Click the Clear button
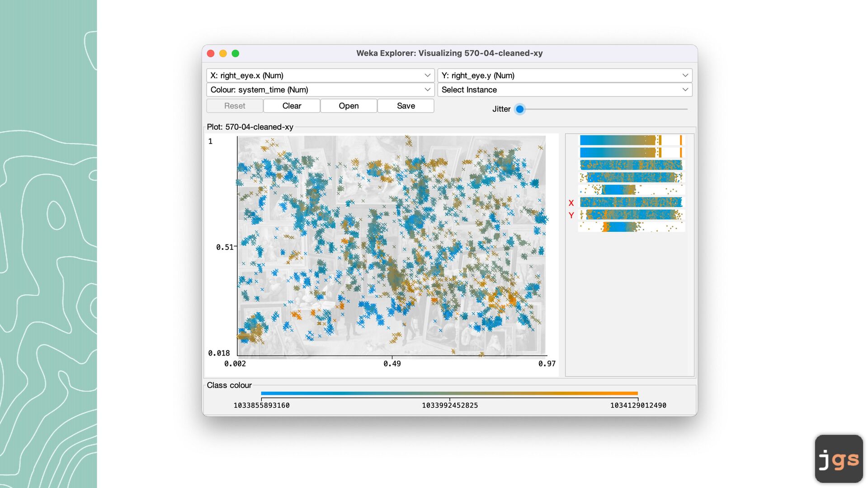 292,106
